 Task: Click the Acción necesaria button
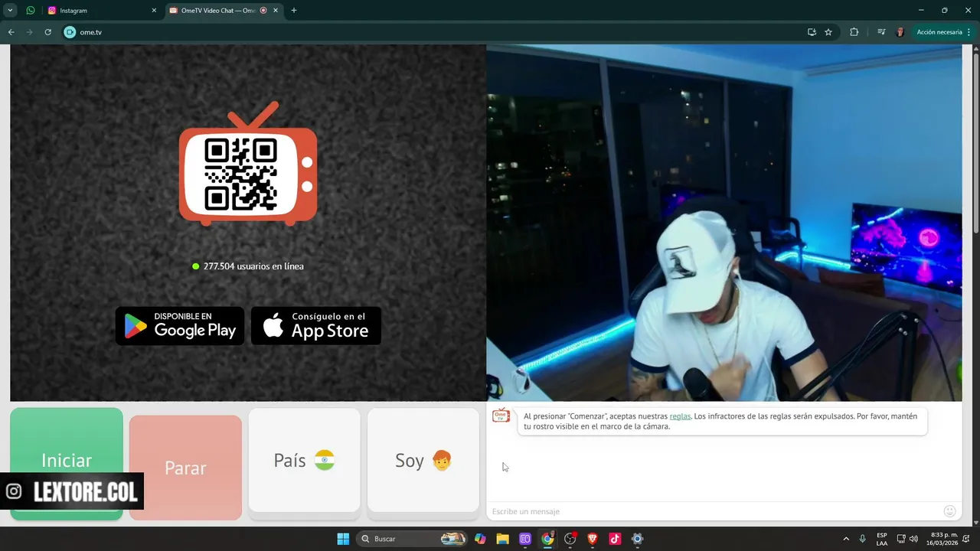(943, 32)
